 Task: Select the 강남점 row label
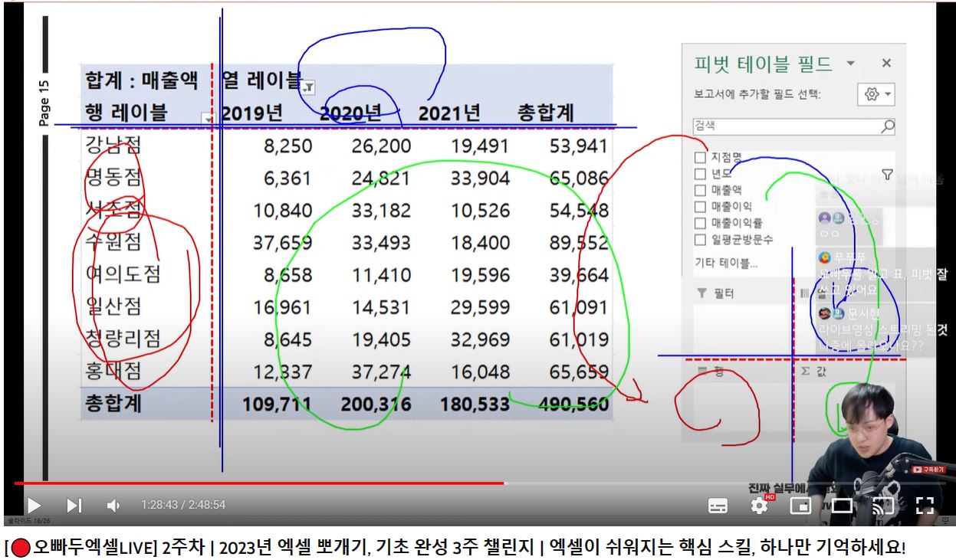tap(113, 145)
